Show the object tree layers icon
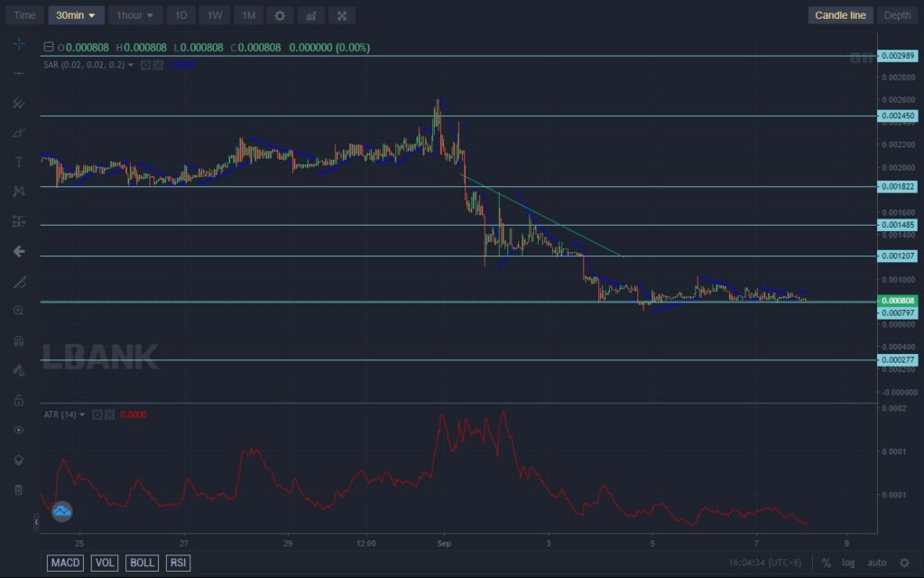This screenshot has width=924, height=578. pos(19,460)
